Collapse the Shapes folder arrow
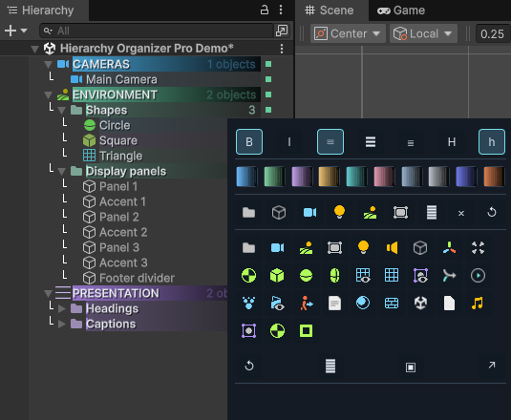This screenshot has height=420, width=511. [61, 111]
